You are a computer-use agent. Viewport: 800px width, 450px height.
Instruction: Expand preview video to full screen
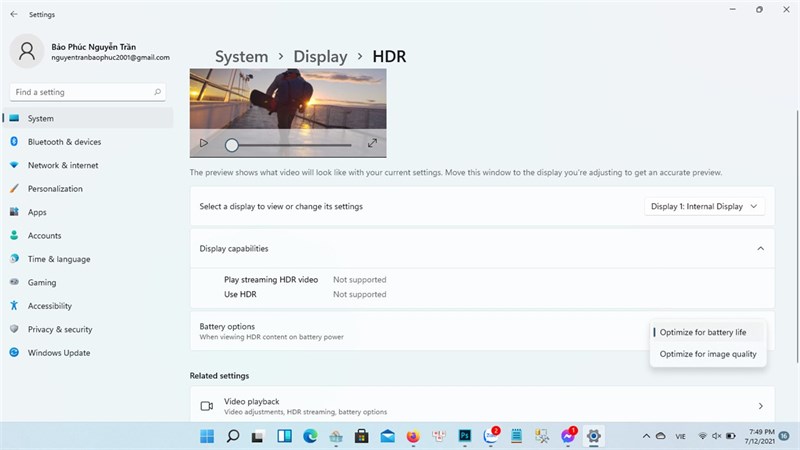(372, 143)
